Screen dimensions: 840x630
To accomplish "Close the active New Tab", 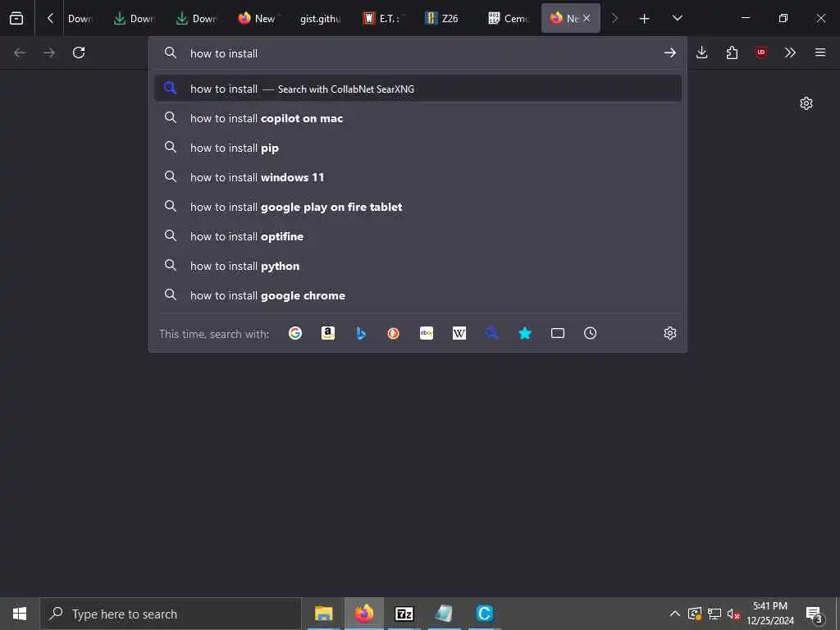I will point(587,18).
